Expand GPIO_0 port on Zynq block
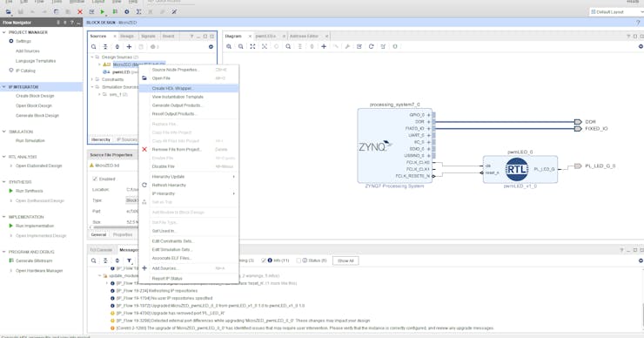Viewport: 644px width, 338px height. [429, 115]
